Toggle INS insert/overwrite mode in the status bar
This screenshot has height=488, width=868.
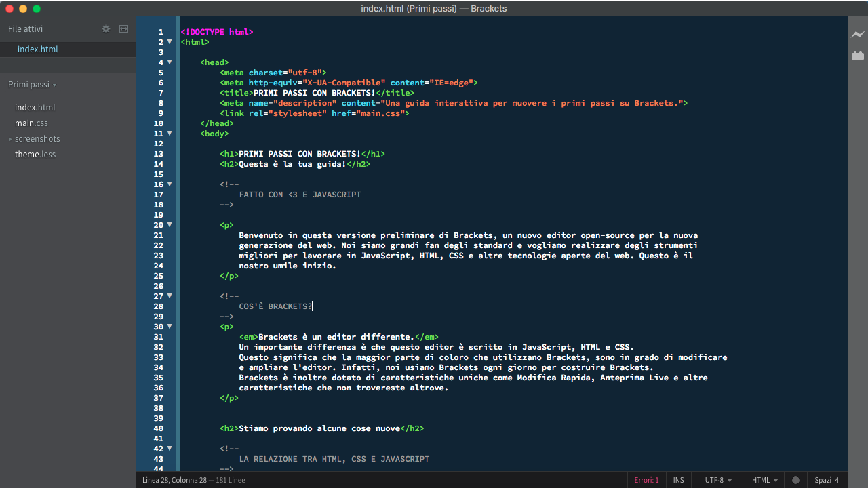pos(678,480)
